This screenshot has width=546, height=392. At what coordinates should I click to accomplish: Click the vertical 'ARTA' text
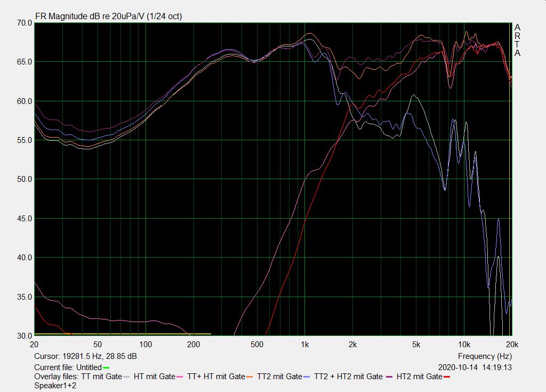click(517, 40)
